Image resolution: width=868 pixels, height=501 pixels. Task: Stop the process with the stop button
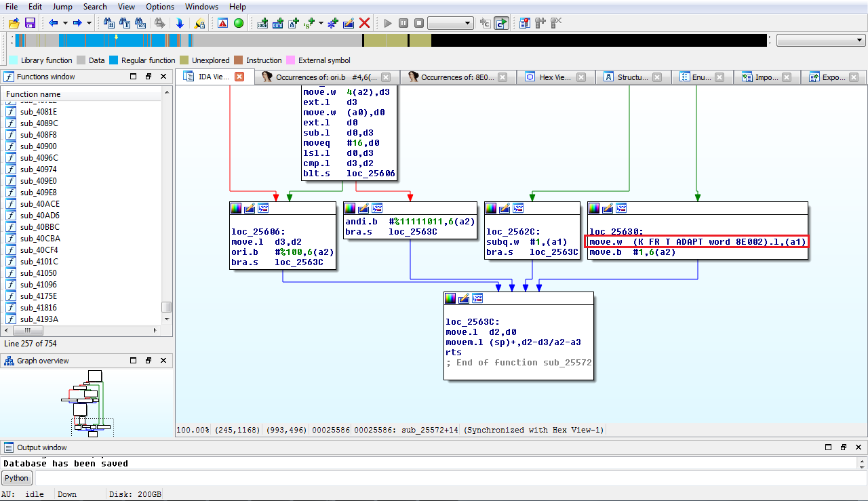[x=419, y=23]
